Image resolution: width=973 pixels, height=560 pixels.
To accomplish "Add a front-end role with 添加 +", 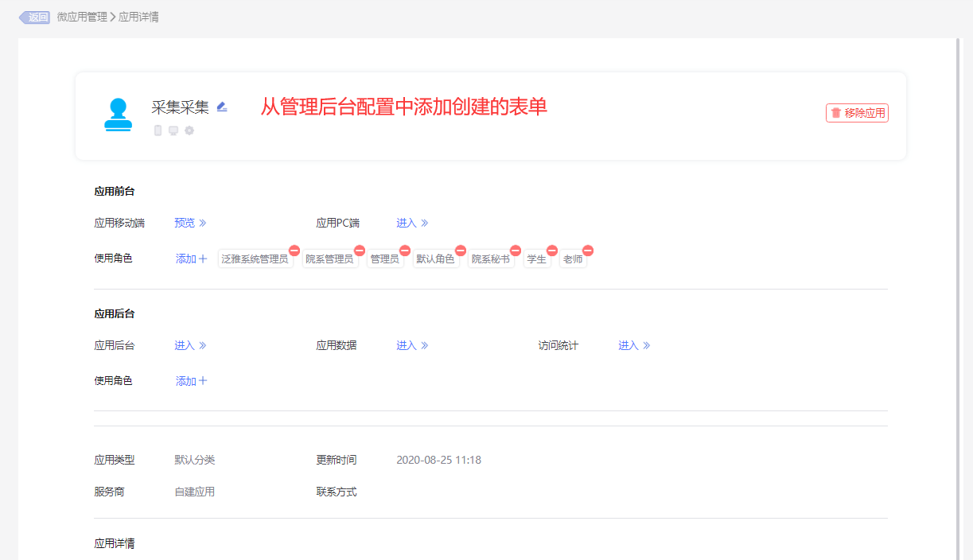I will pyautogui.click(x=191, y=259).
